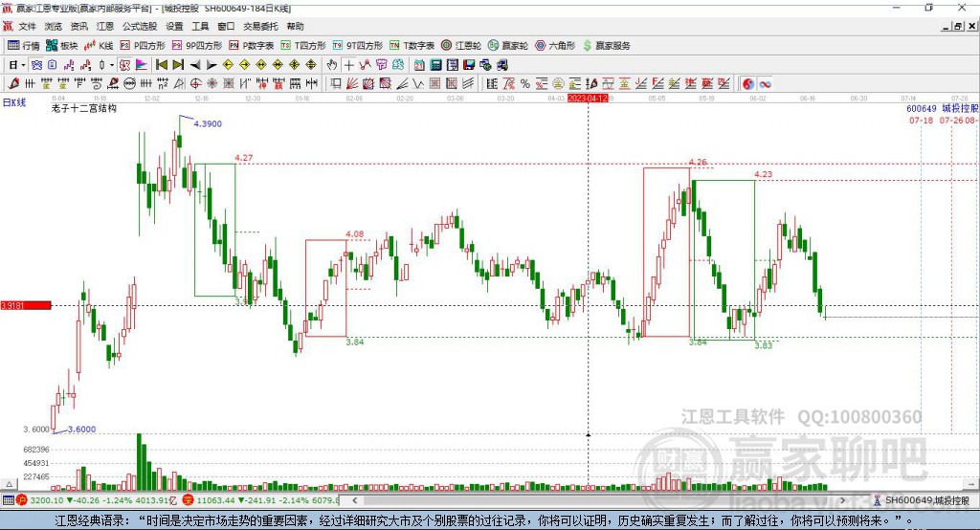Click the save floppy disk icon
This screenshot has height=530, width=980.
[x=469, y=65]
